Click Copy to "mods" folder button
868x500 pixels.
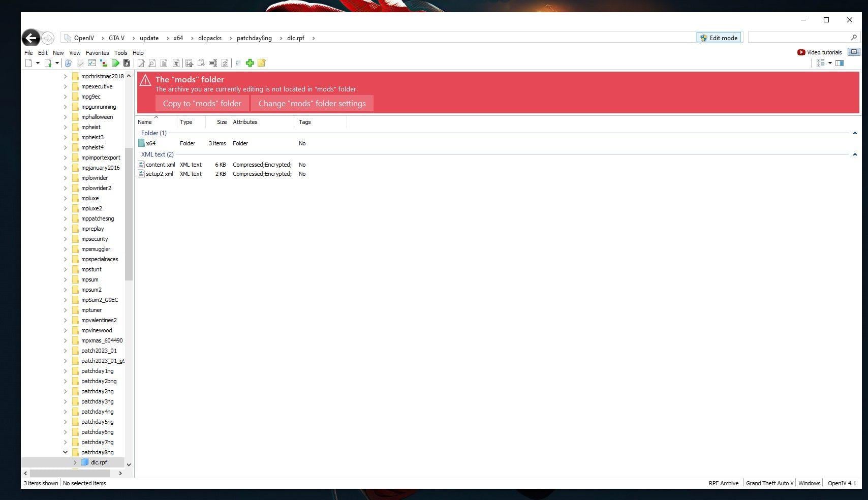tap(202, 104)
